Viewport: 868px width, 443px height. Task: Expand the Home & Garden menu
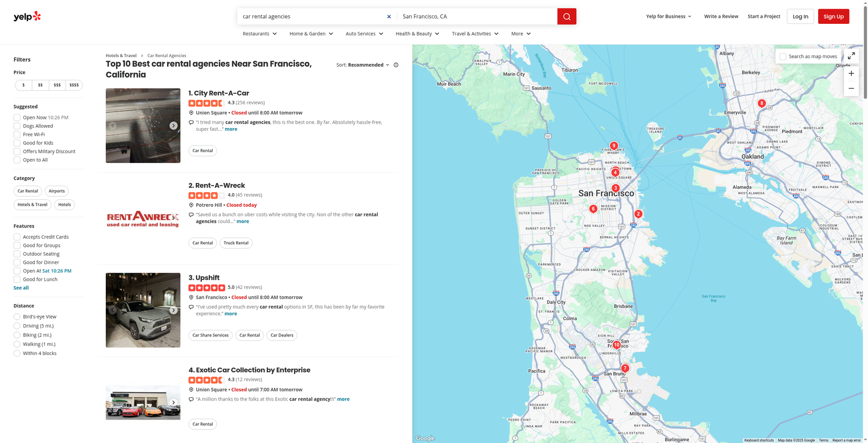tap(311, 34)
